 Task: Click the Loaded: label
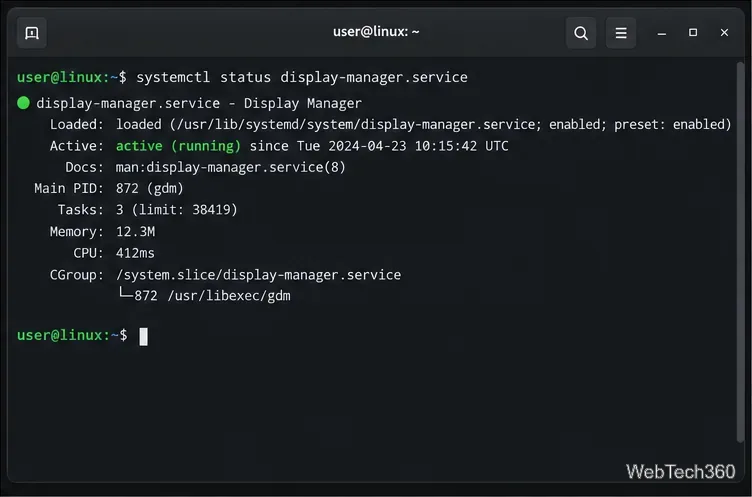(x=77, y=124)
